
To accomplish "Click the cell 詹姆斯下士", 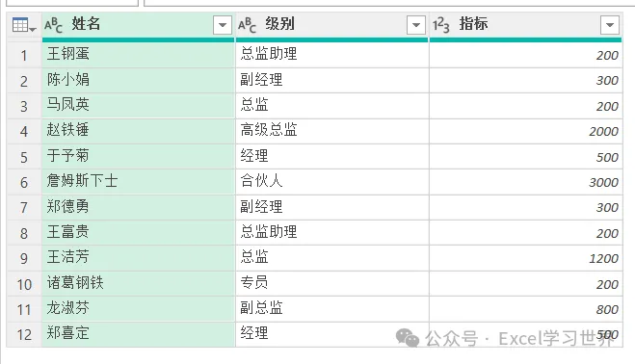I will click(138, 182).
